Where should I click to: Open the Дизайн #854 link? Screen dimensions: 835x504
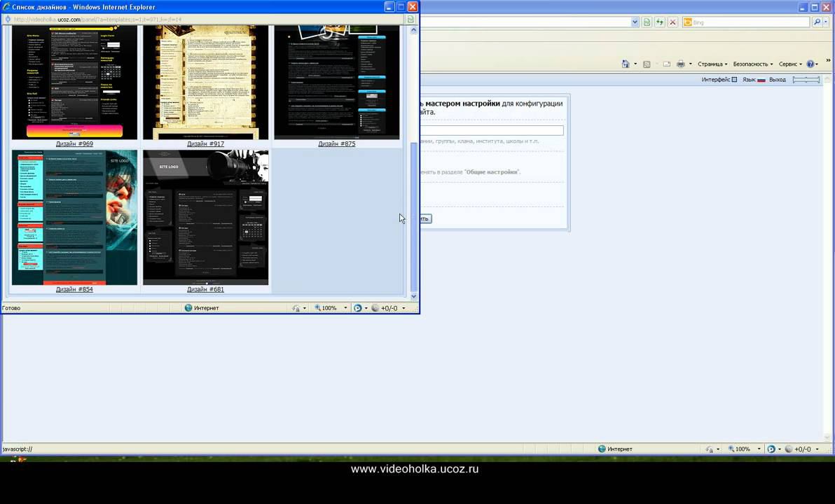click(74, 290)
